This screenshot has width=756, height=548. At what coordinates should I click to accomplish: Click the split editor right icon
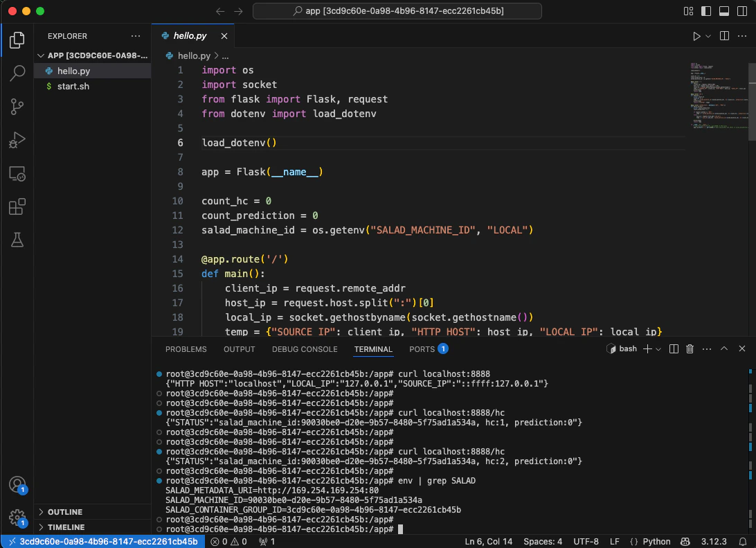pos(724,36)
